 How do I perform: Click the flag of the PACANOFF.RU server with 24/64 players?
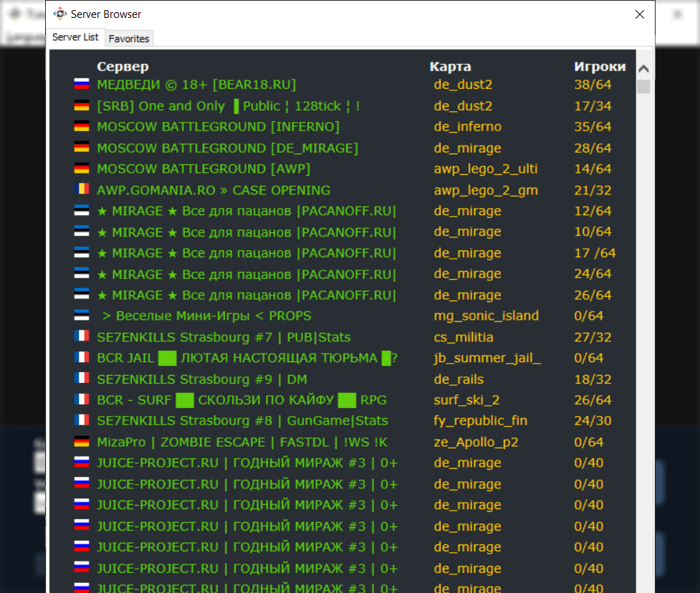click(x=82, y=273)
